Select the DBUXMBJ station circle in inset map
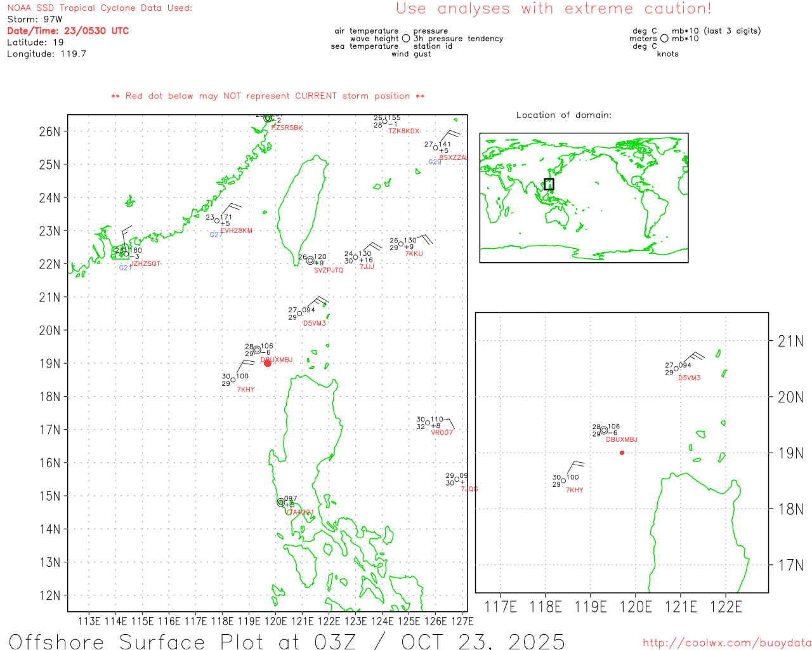Viewport: 812px width, 650px height. pyautogui.click(x=604, y=430)
